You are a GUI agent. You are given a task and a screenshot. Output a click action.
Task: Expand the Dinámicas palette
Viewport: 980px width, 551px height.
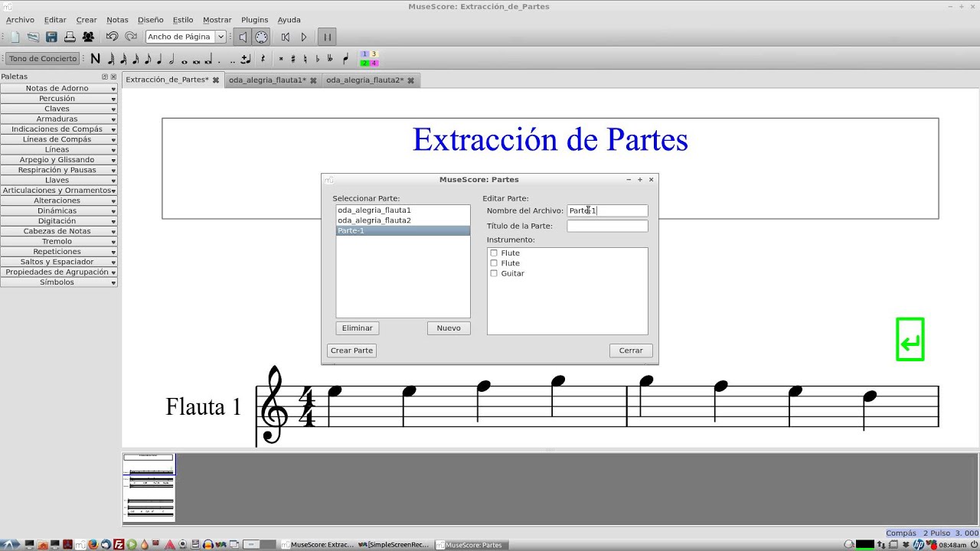click(58, 210)
